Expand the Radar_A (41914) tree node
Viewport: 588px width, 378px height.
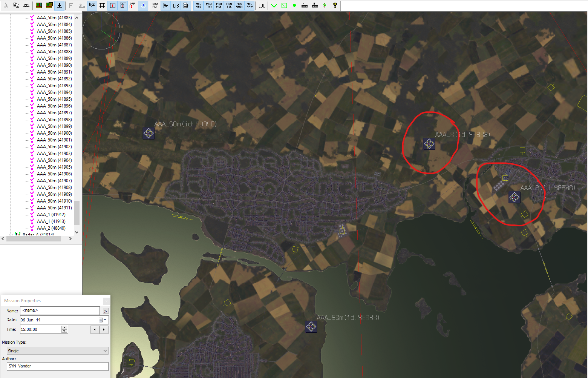click(x=11, y=235)
